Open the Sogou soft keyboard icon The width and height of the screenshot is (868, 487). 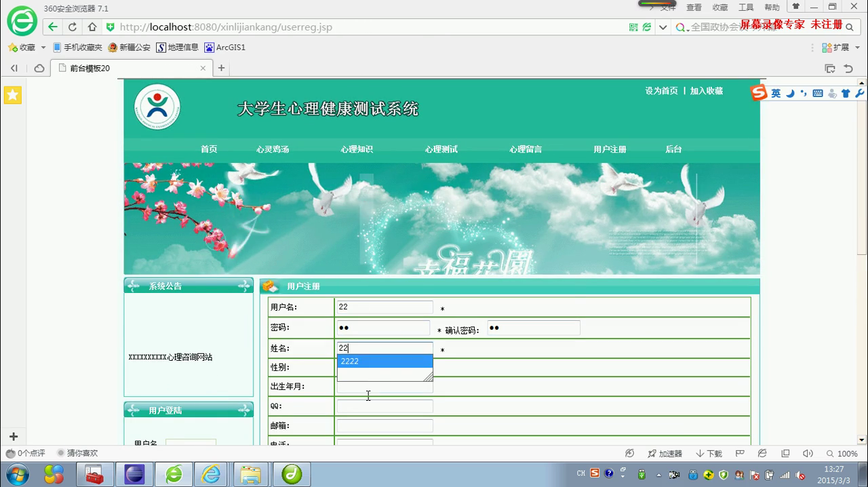[x=817, y=94]
